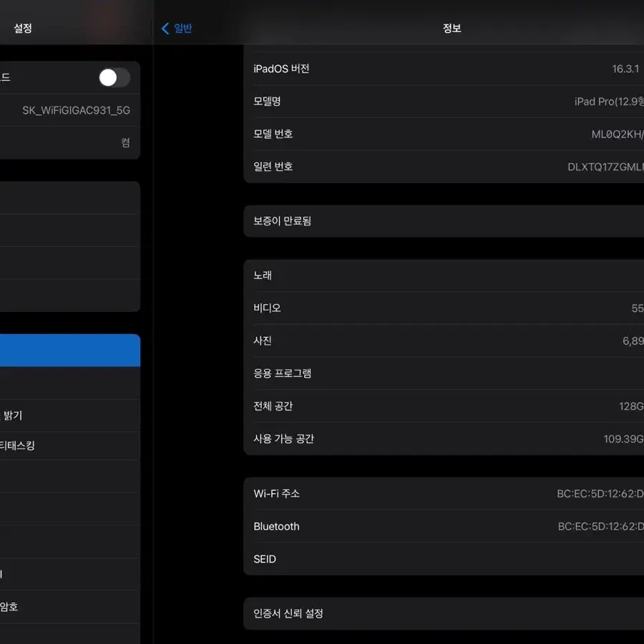This screenshot has width=644, height=644.
Task: Select the 모델 번호 row label
Action: (273, 134)
